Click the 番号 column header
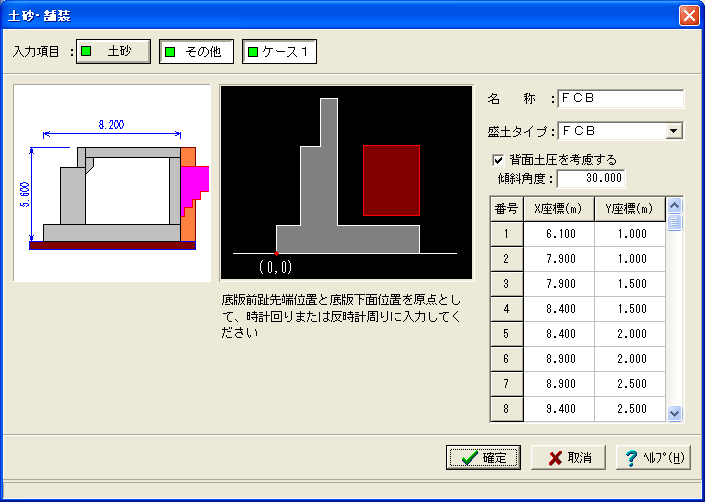The height and width of the screenshot is (502, 705). point(507,209)
